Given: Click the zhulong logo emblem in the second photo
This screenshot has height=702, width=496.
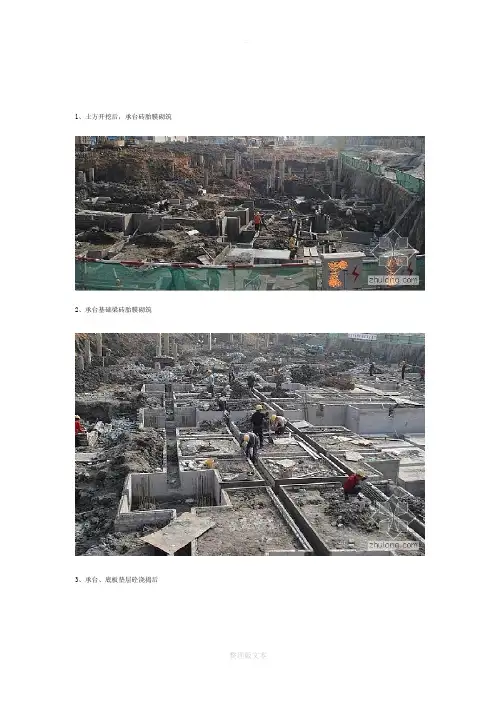Looking at the screenshot, I should 394,517.
